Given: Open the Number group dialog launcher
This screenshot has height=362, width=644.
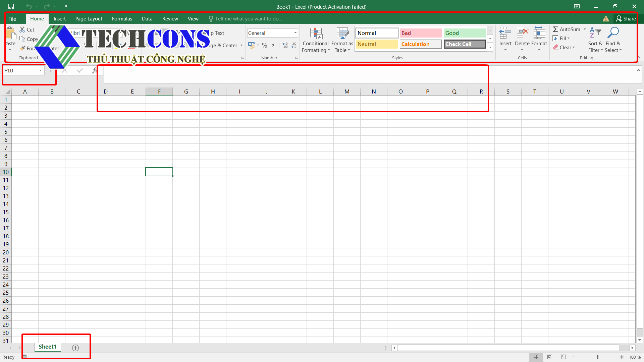Looking at the screenshot, I should [x=296, y=58].
